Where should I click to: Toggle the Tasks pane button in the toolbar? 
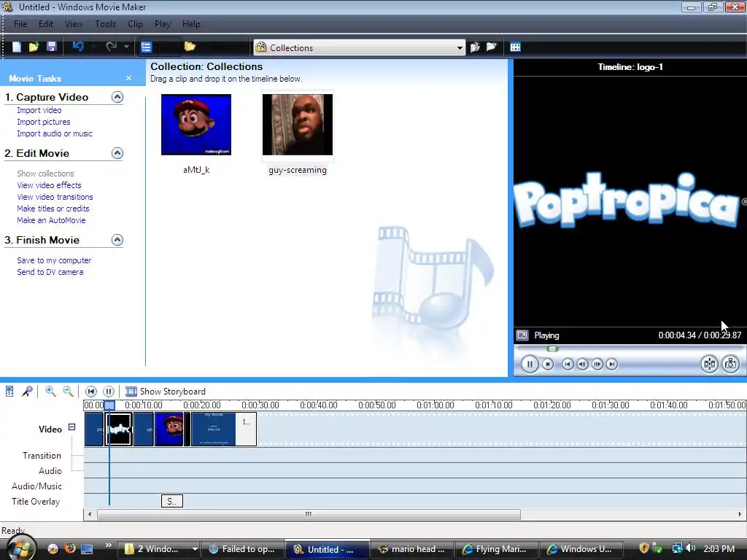(159, 47)
